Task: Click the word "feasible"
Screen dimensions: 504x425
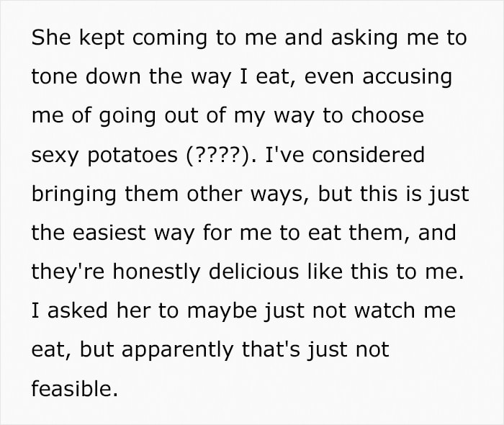Action: 72,388
